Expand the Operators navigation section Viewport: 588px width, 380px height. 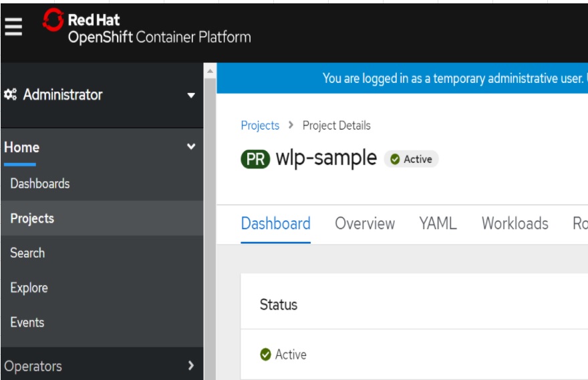tap(191, 365)
